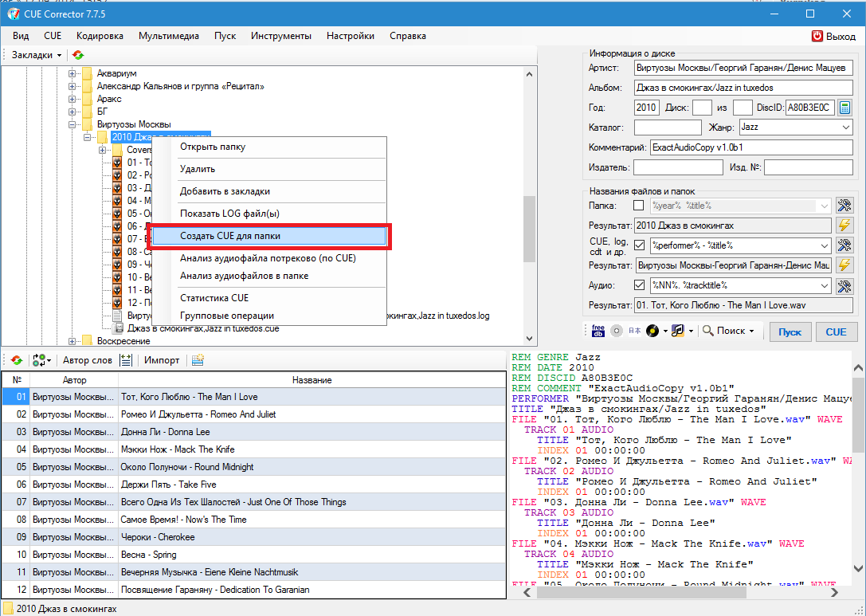Expand the Аквариум folder in tree

[72, 74]
